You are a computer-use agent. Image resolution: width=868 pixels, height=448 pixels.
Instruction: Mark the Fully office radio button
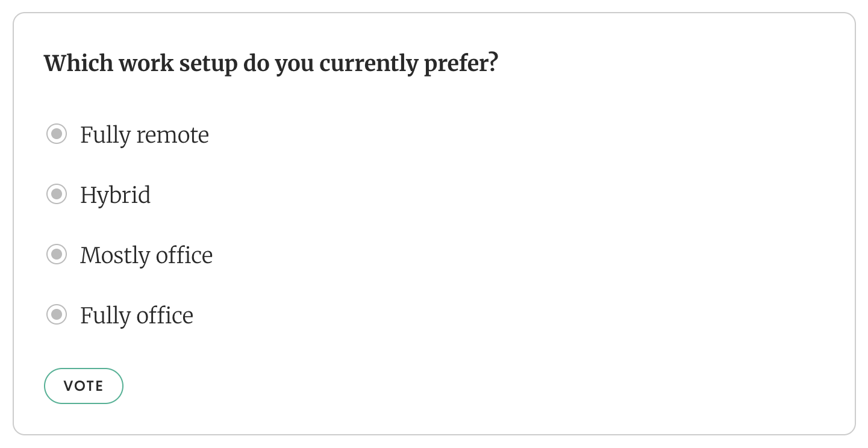pyautogui.click(x=57, y=315)
